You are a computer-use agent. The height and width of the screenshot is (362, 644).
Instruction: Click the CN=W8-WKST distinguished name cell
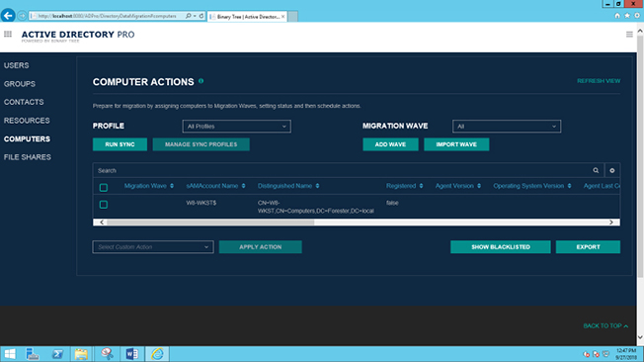[316, 207]
